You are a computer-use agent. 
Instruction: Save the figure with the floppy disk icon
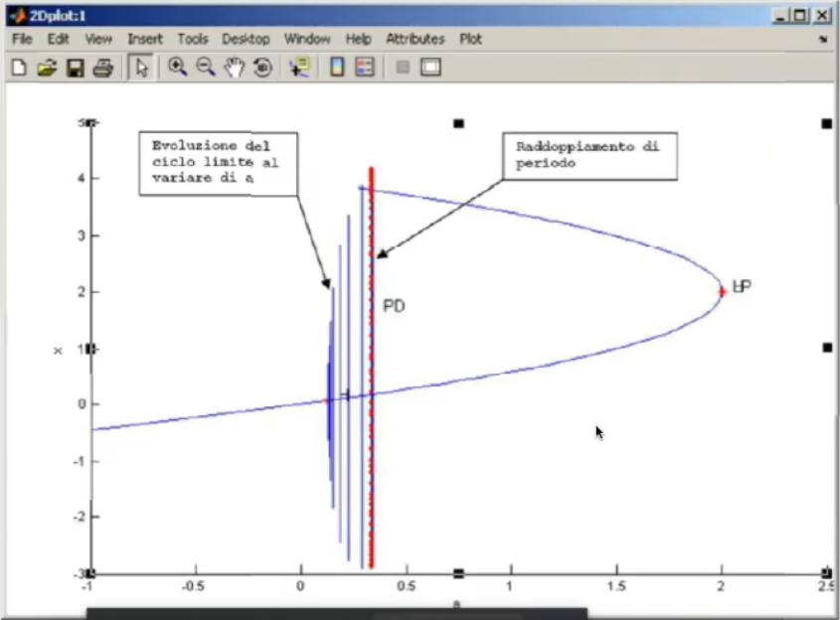tap(74, 68)
